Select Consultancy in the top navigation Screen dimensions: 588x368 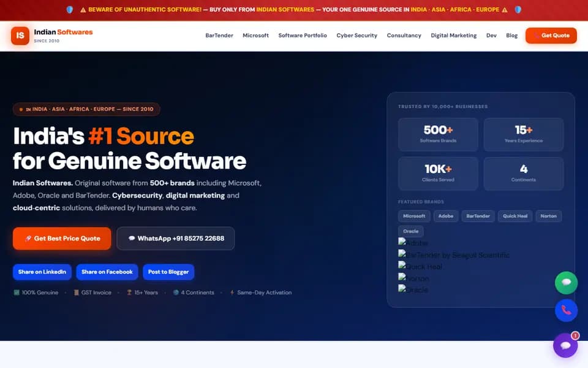(x=404, y=36)
